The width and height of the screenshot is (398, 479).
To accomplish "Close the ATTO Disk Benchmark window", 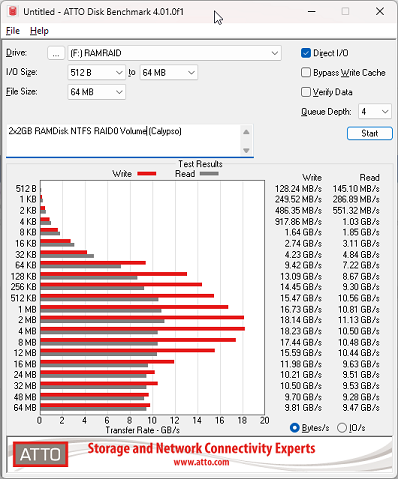I will coord(380,11).
